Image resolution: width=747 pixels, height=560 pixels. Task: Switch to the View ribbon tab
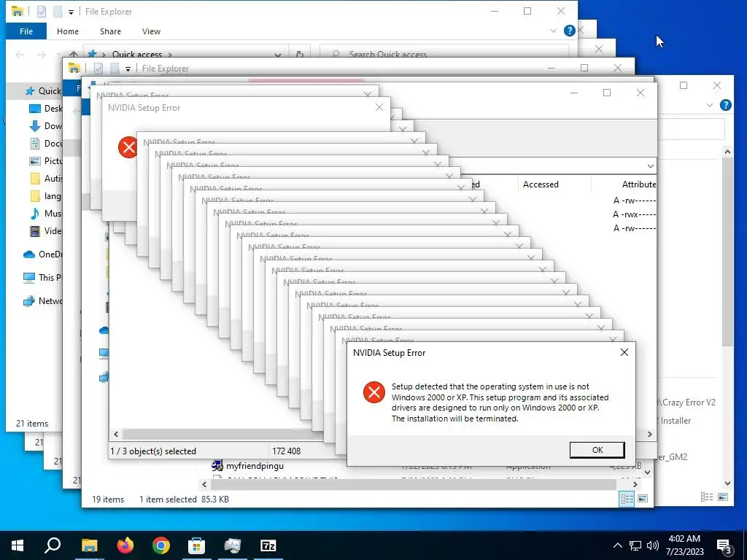point(151,31)
